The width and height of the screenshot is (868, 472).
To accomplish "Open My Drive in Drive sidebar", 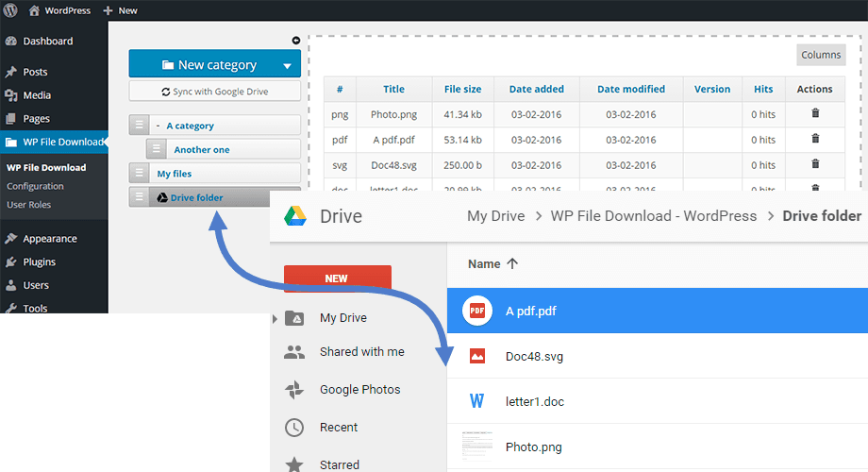I will (x=343, y=318).
